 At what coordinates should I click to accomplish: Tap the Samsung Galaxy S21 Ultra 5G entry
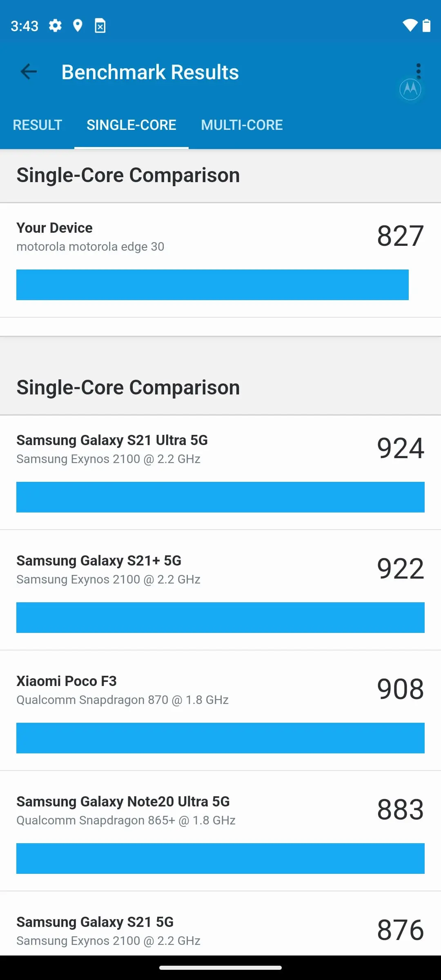pos(220,472)
